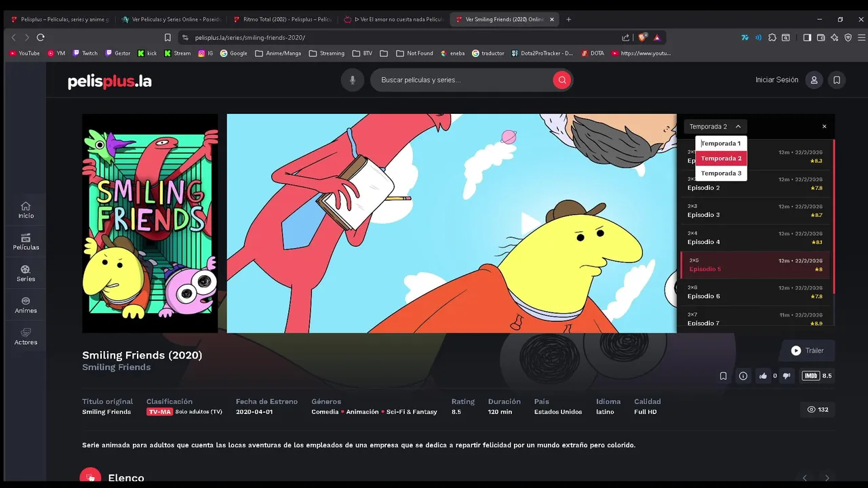The height and width of the screenshot is (488, 868).
Task: Open the Brave Wallet icon
Action: 821,37
